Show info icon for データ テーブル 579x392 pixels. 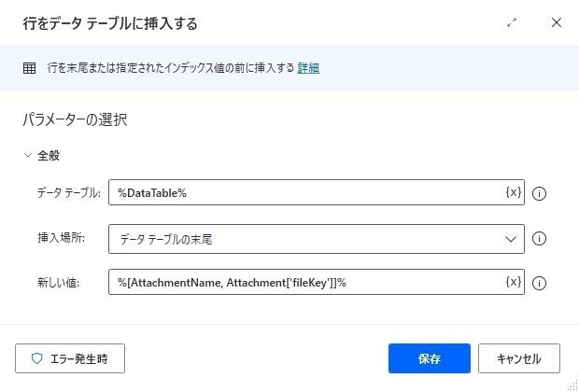pyautogui.click(x=539, y=193)
